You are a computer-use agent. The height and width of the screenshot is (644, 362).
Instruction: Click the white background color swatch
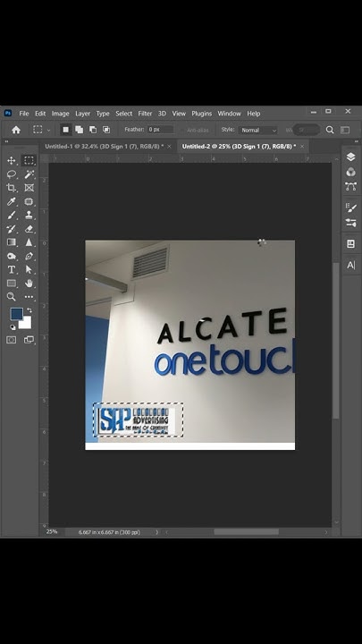tap(27, 325)
